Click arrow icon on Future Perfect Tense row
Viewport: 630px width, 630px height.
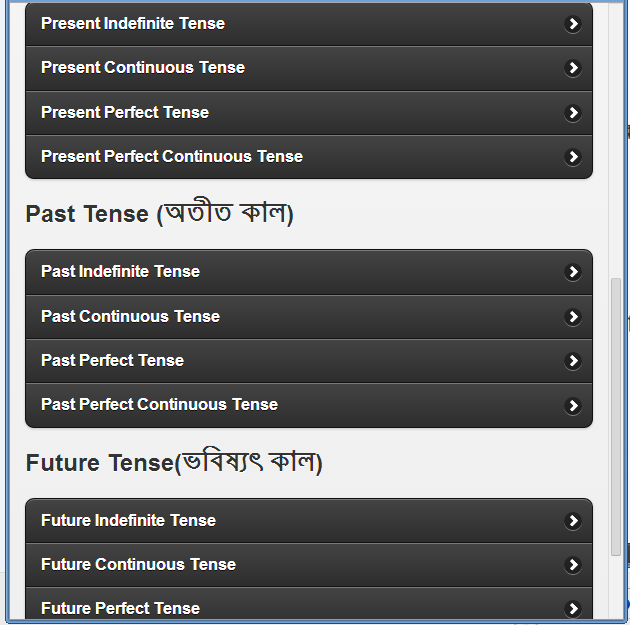click(x=573, y=608)
